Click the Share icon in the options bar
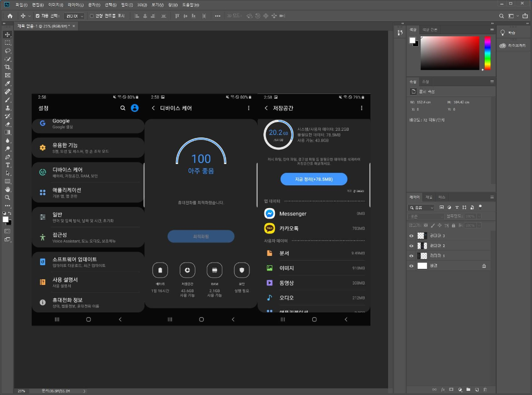Viewport: 532px width, 395px height. coord(525,16)
